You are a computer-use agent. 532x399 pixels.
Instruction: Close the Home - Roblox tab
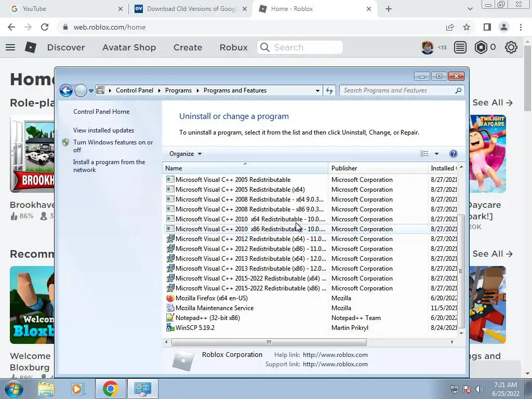(369, 9)
